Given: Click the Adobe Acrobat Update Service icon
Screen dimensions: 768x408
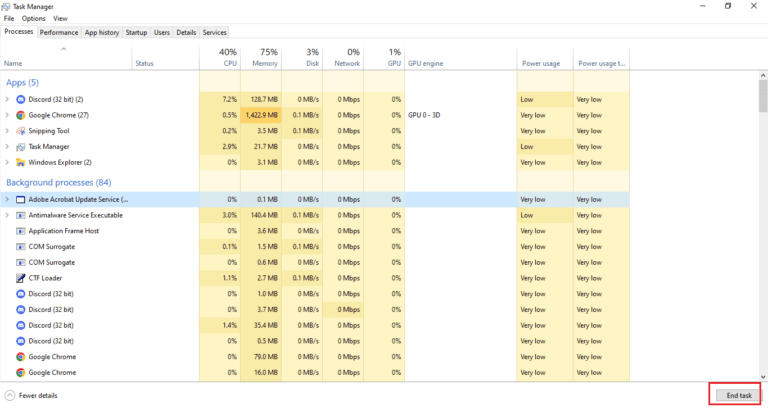Looking at the screenshot, I should coord(21,199).
